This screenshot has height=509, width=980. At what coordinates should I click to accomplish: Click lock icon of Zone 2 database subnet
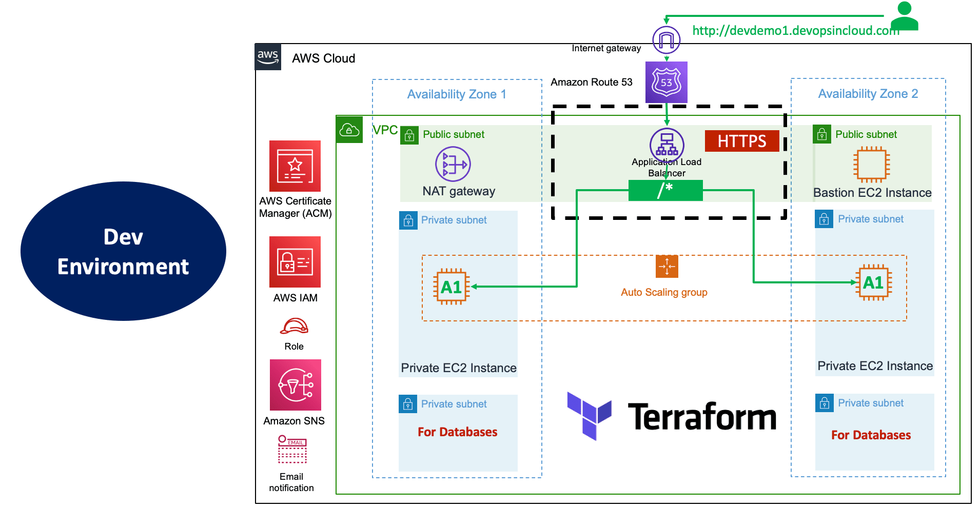825,403
